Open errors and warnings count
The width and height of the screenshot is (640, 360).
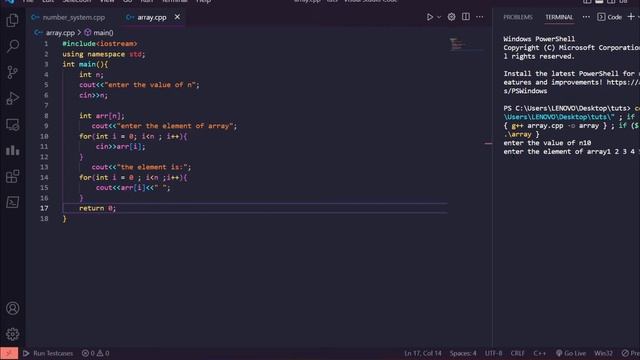click(x=96, y=353)
